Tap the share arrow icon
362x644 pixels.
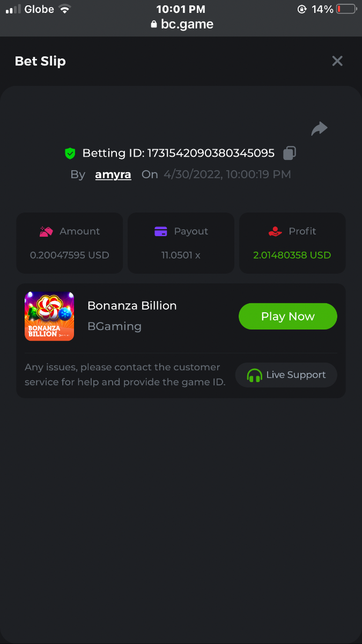coord(319,129)
